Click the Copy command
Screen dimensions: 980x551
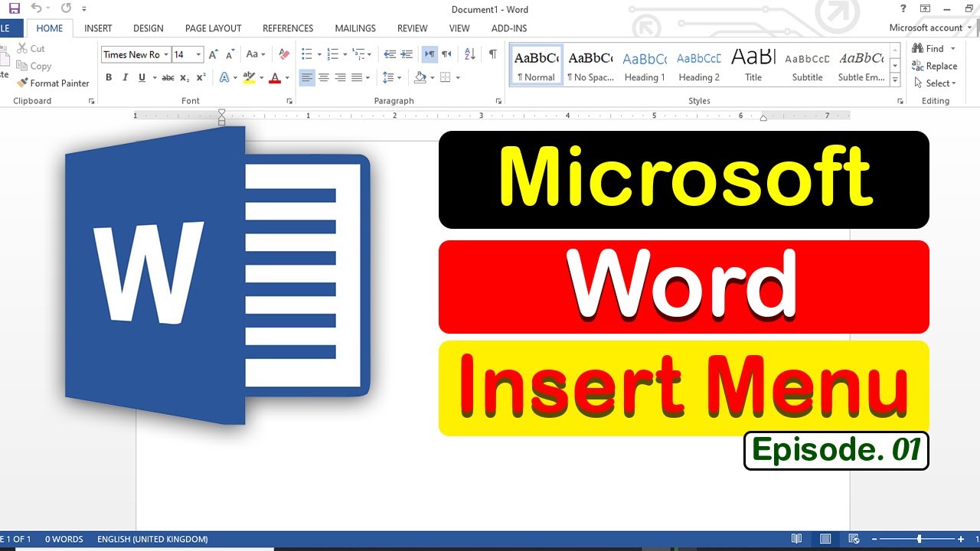pos(34,66)
